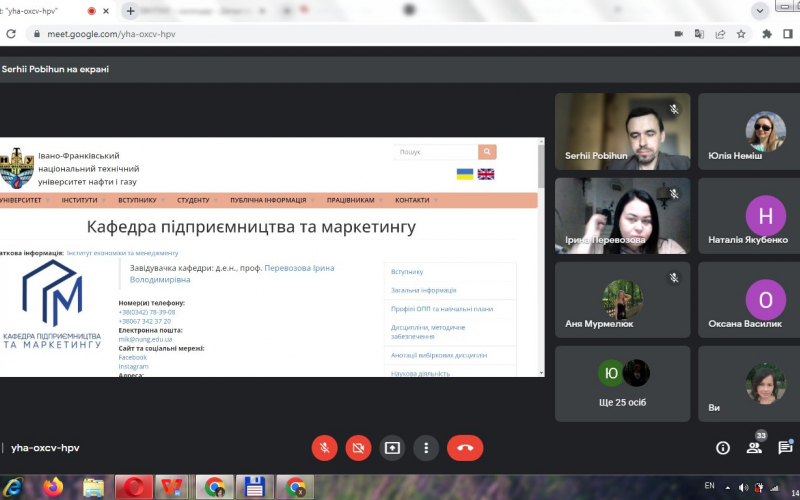
Task: Select Ірина Перевозова's video tile
Action: click(622, 216)
